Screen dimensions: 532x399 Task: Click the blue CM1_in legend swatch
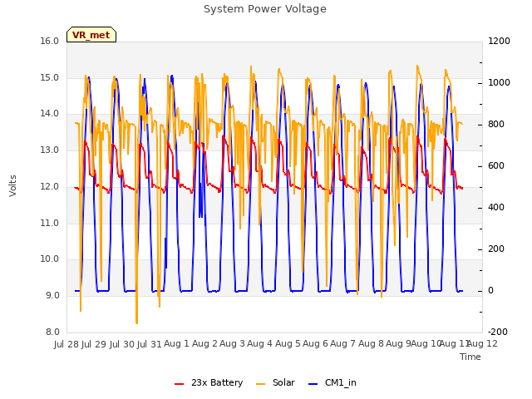(313, 384)
